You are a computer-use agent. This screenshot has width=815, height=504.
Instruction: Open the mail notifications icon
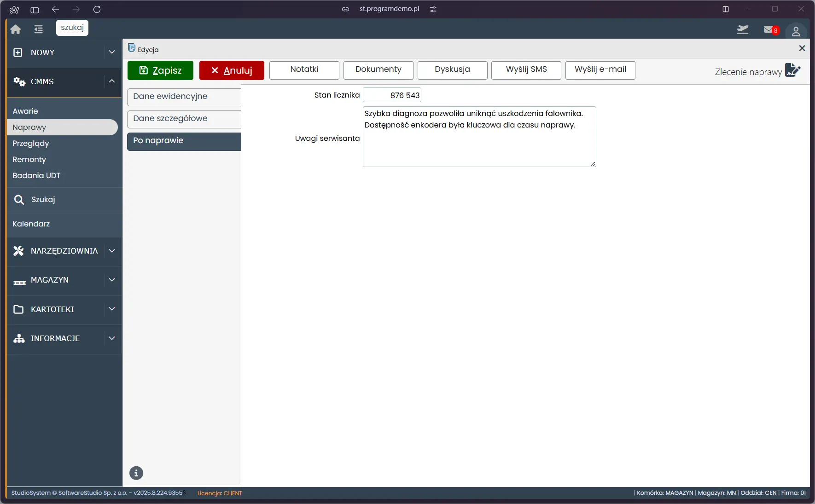point(770,30)
